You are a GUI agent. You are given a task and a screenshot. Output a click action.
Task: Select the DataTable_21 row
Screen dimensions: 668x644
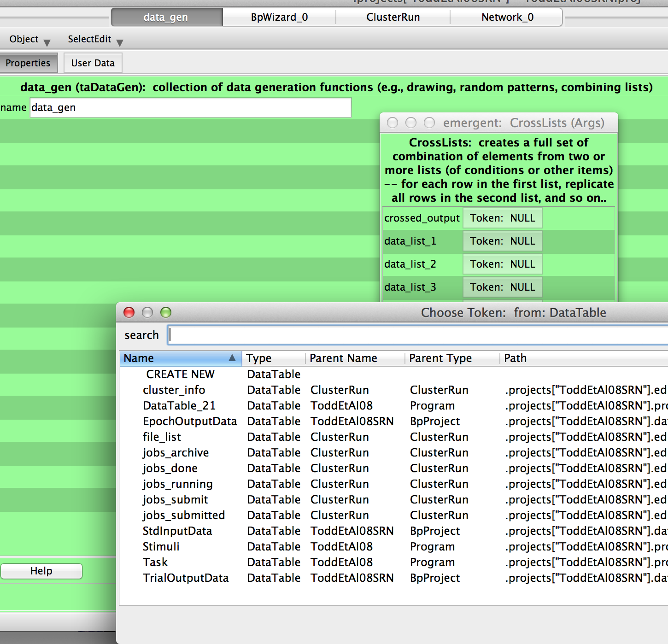point(394,405)
